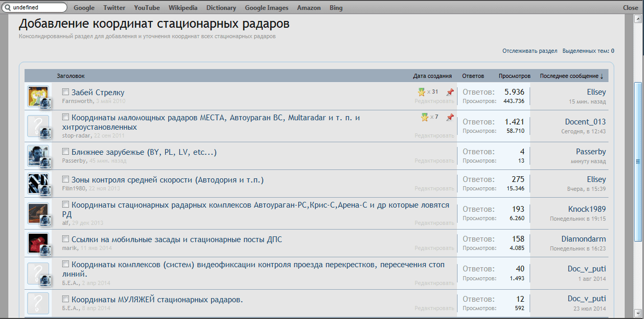Click the pin icon on МЕСТА radar thread

450,117
